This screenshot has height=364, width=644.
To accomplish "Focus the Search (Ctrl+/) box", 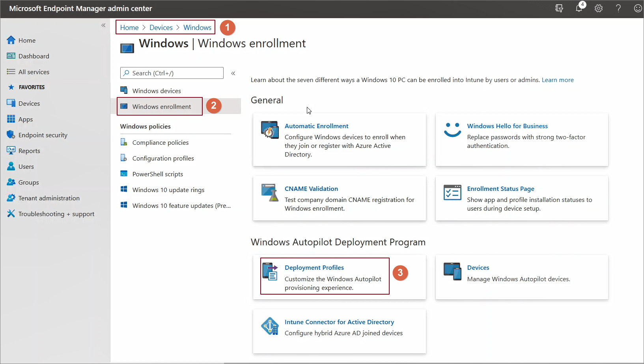I will coord(172,73).
